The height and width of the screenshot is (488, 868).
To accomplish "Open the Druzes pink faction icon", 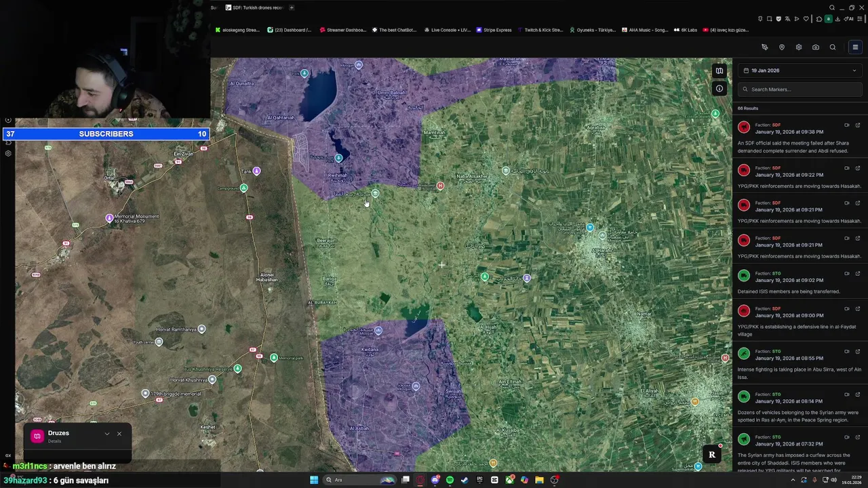I will pos(37,436).
